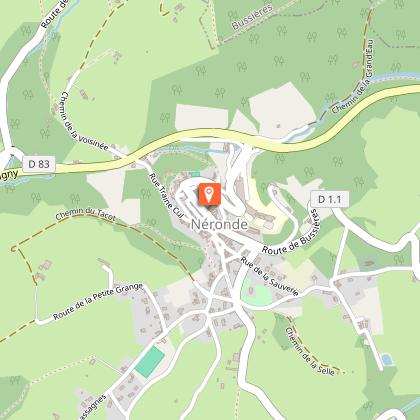Click the Néronde town label
The width and height of the screenshot is (420, 420).
(219, 224)
